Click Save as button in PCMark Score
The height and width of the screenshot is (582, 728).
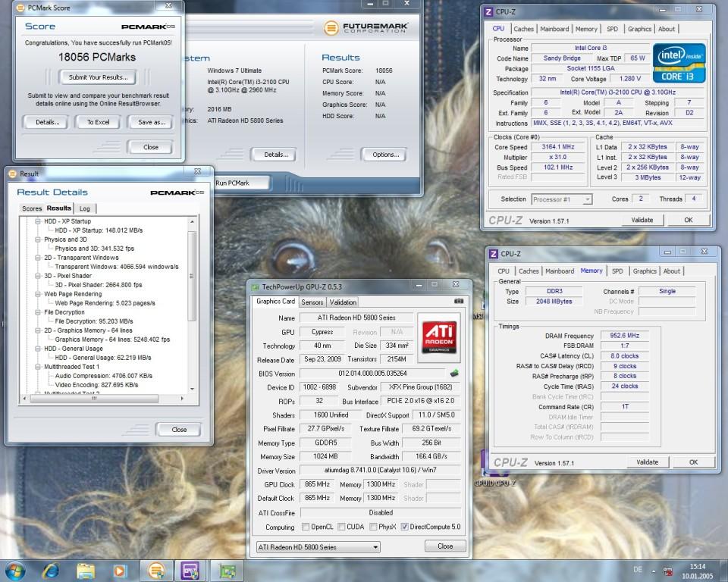click(x=152, y=122)
